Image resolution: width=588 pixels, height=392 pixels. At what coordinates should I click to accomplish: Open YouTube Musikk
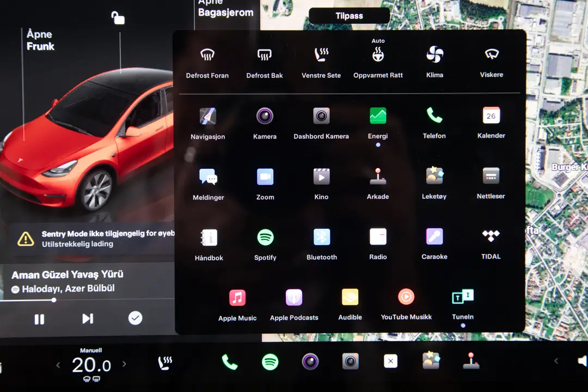406,304
